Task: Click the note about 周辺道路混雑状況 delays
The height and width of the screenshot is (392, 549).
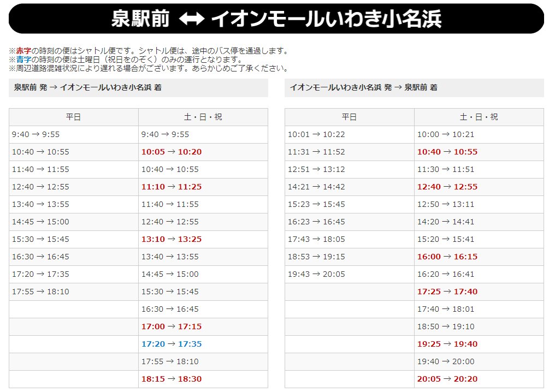Action: tap(150, 68)
